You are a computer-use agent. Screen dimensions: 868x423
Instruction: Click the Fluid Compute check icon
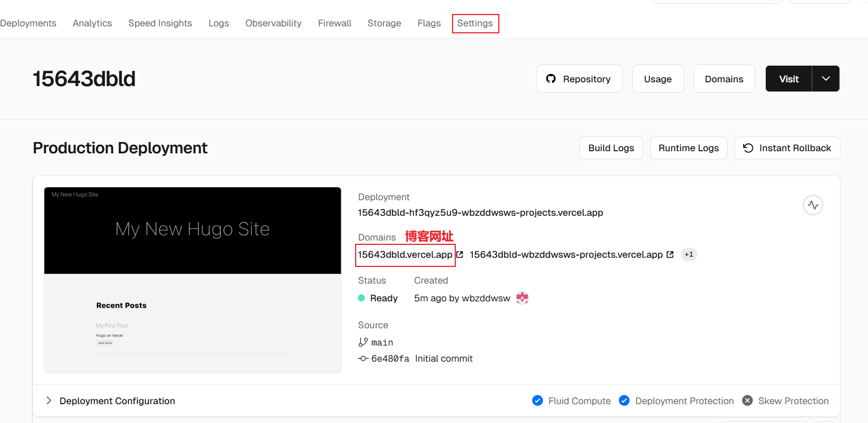pos(538,400)
